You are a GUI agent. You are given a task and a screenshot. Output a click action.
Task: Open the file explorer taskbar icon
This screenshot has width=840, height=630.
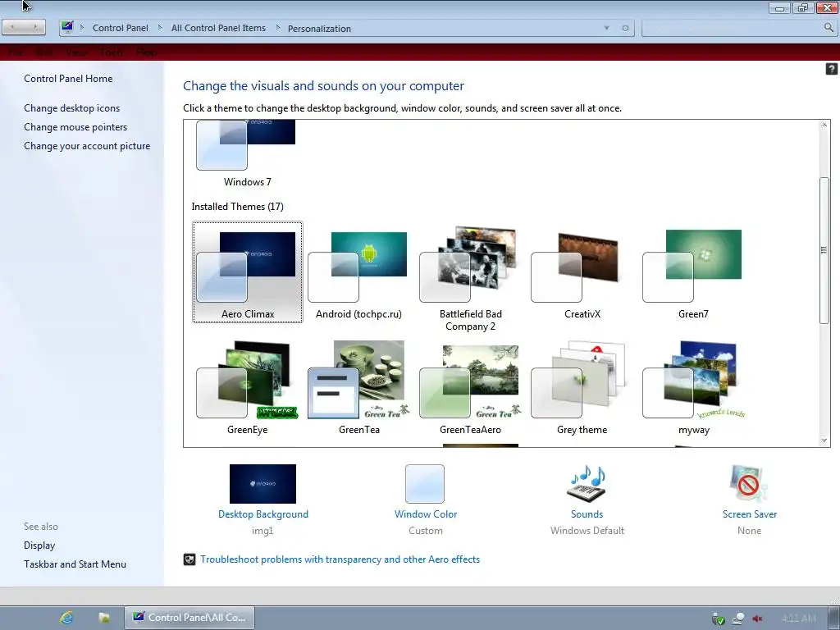click(x=104, y=618)
